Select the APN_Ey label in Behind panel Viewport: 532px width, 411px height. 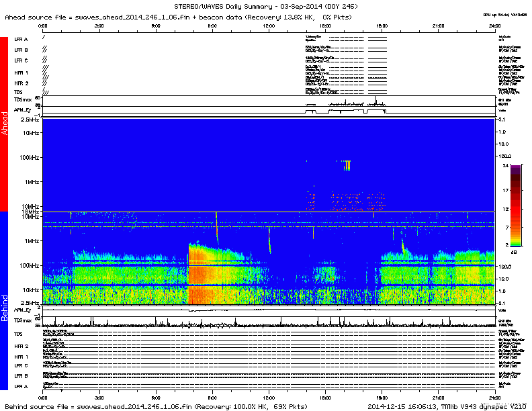22,310
